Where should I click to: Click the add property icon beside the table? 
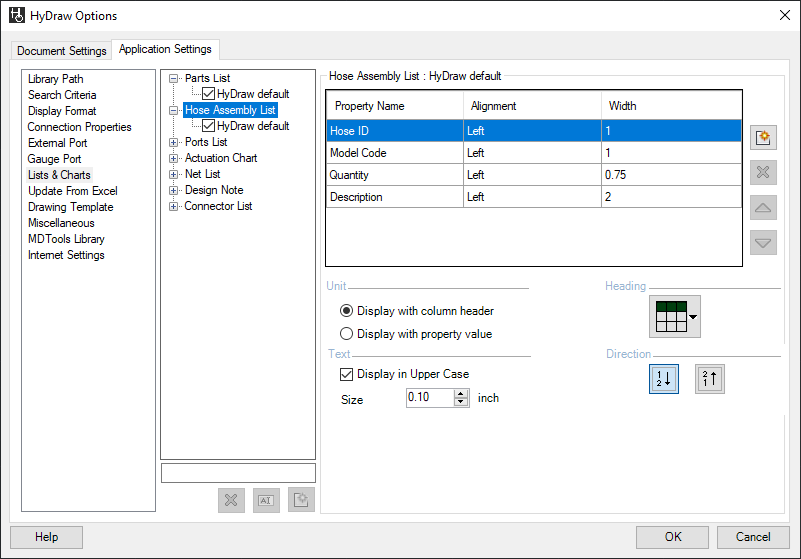click(x=763, y=138)
